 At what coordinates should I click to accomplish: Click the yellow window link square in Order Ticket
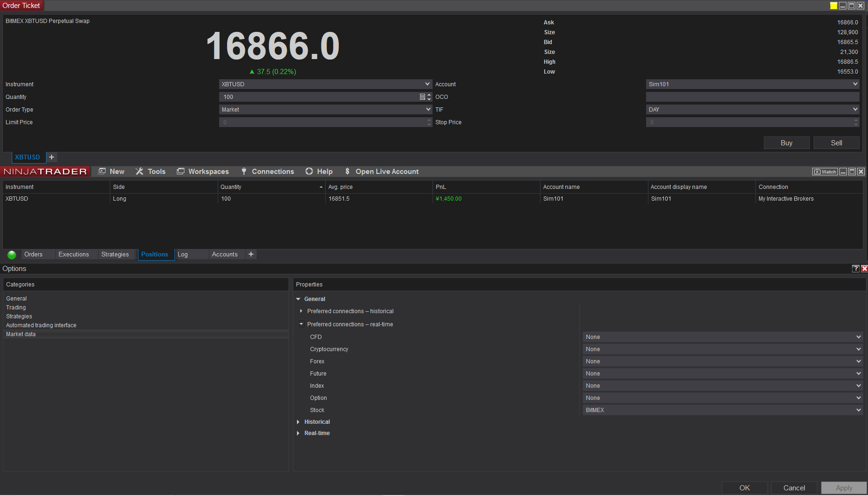(x=833, y=6)
